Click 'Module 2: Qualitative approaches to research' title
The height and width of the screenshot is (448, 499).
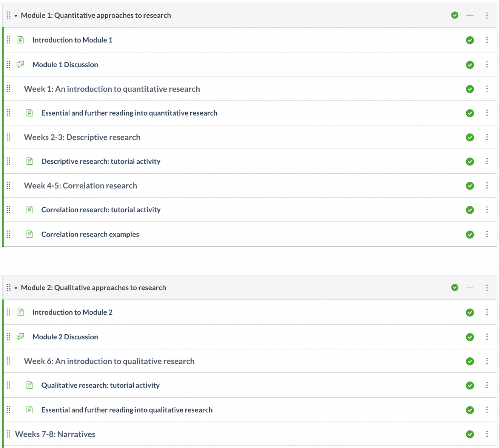click(94, 288)
